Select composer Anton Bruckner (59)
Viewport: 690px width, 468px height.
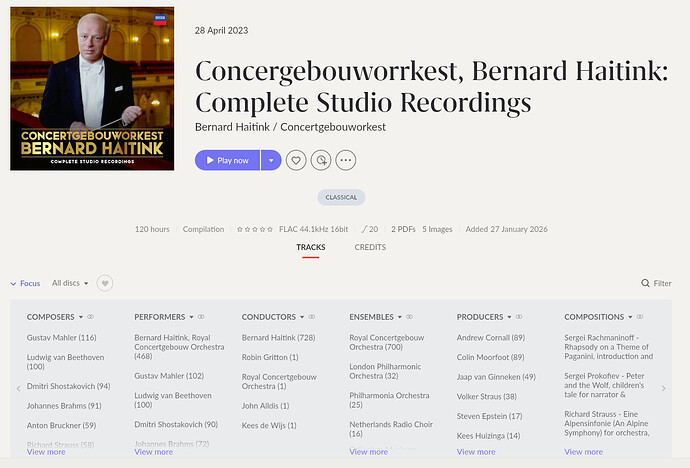click(x=61, y=425)
